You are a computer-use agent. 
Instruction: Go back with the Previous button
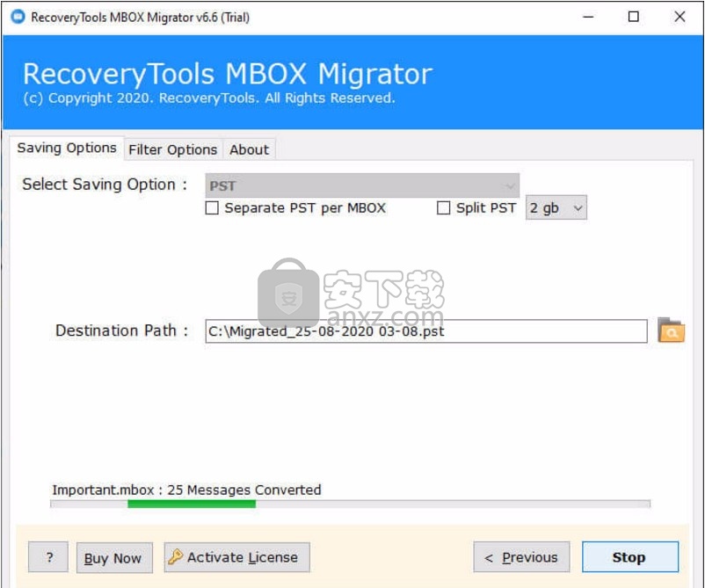tap(521, 557)
